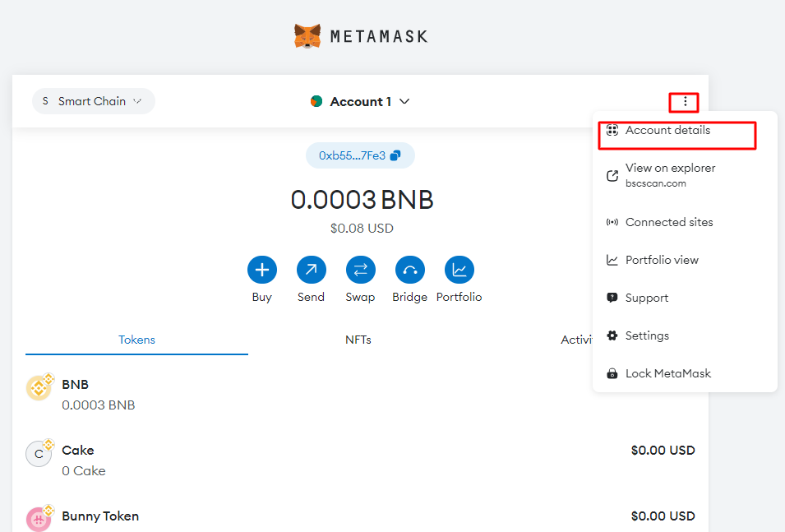Open the Smart Chain network dropdown
Screen dimensions: 785x532
[x=94, y=101]
